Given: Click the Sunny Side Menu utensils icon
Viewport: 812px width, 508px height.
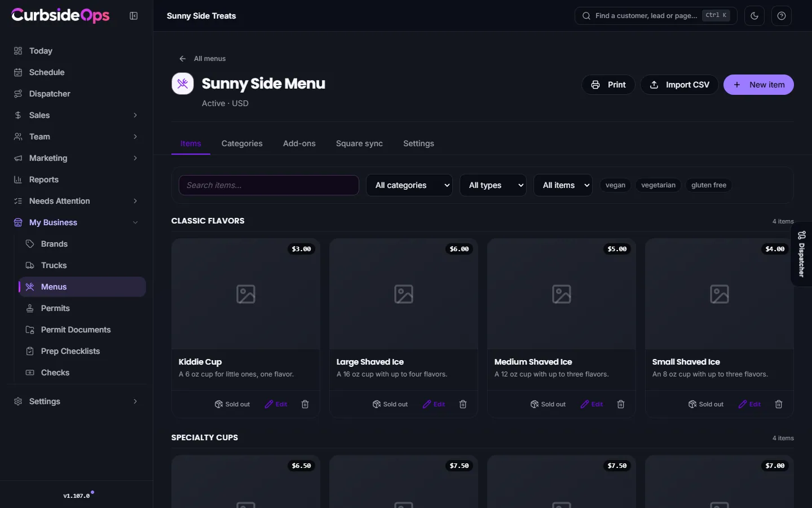Looking at the screenshot, I should [183, 84].
